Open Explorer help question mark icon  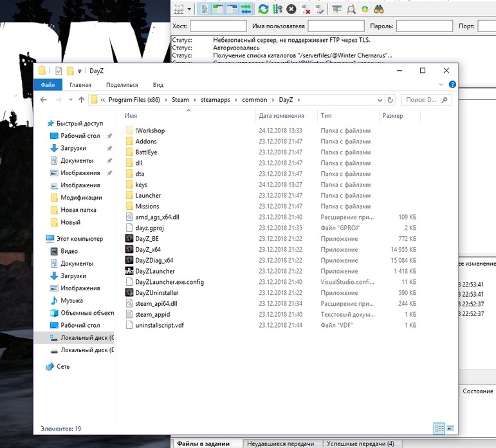452,84
